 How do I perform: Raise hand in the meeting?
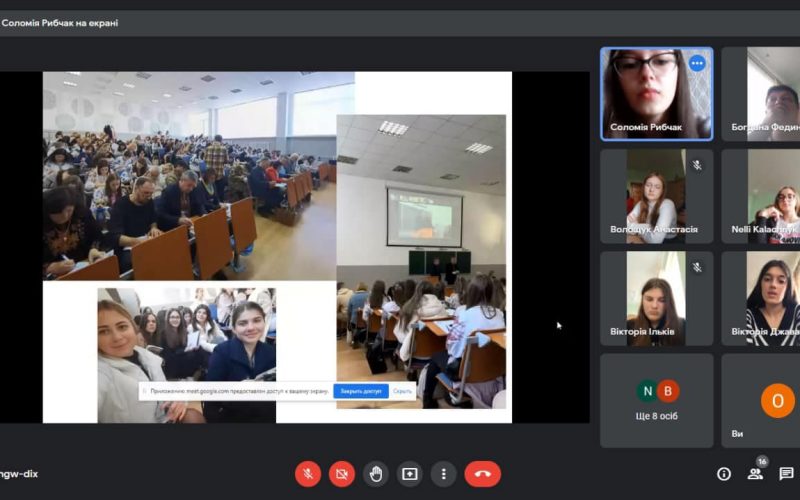click(376, 474)
